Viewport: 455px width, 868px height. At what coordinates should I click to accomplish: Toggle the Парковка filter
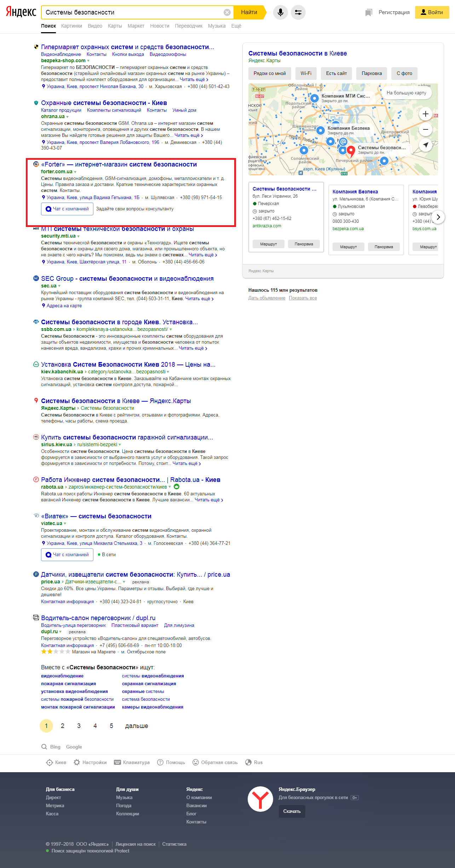coord(372,74)
